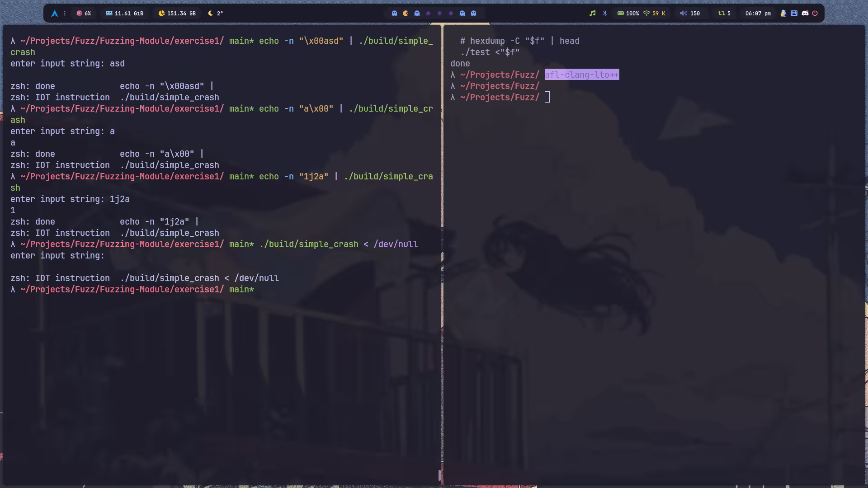
Task: Switch to the first ghost workspace
Action: [x=394, y=14]
